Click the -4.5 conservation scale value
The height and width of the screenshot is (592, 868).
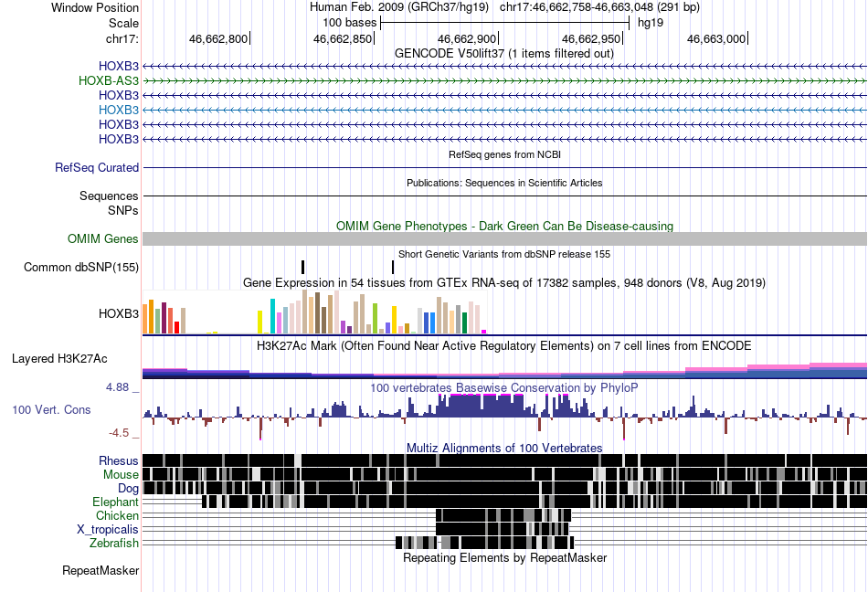[x=119, y=433]
